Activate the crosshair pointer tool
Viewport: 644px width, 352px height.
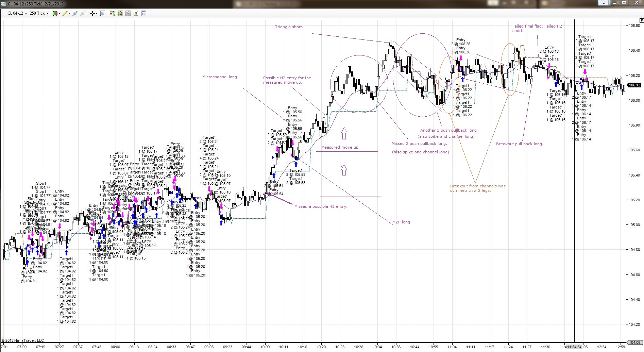point(92,13)
